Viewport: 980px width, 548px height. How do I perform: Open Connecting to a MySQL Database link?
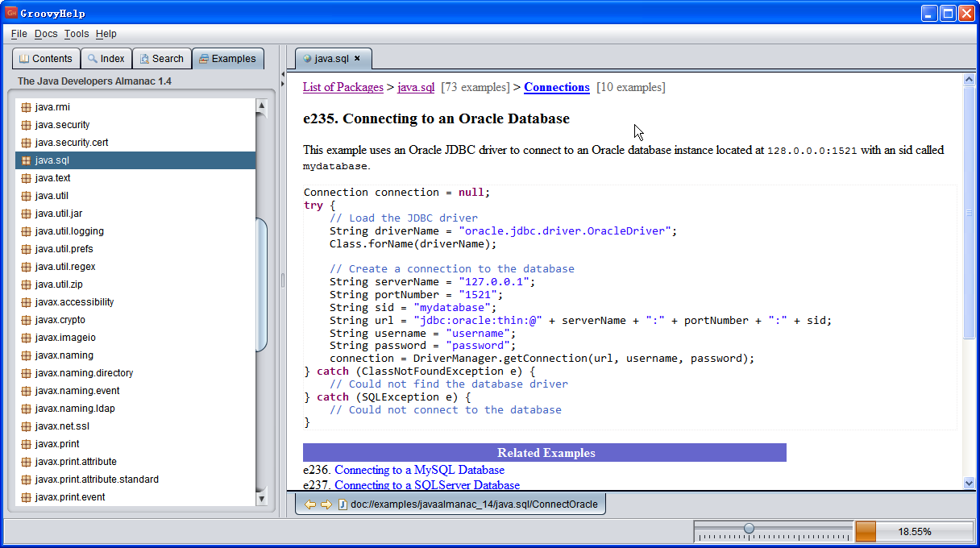click(419, 470)
